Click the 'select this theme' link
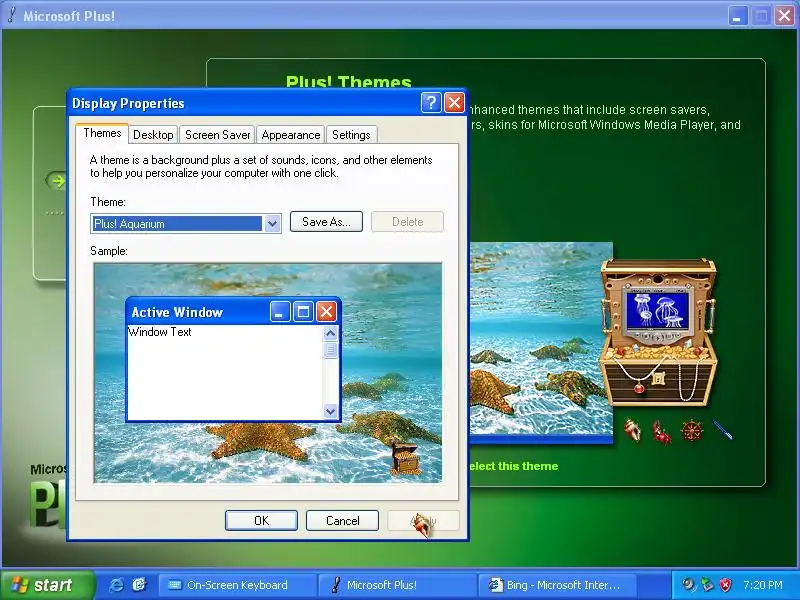Screen dimensions: 800x600 click(513, 466)
